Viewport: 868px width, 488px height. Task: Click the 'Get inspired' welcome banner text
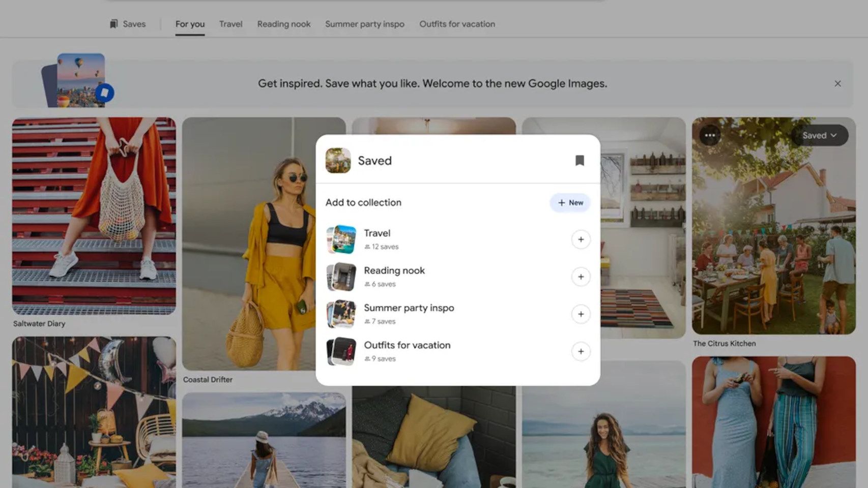pos(432,83)
